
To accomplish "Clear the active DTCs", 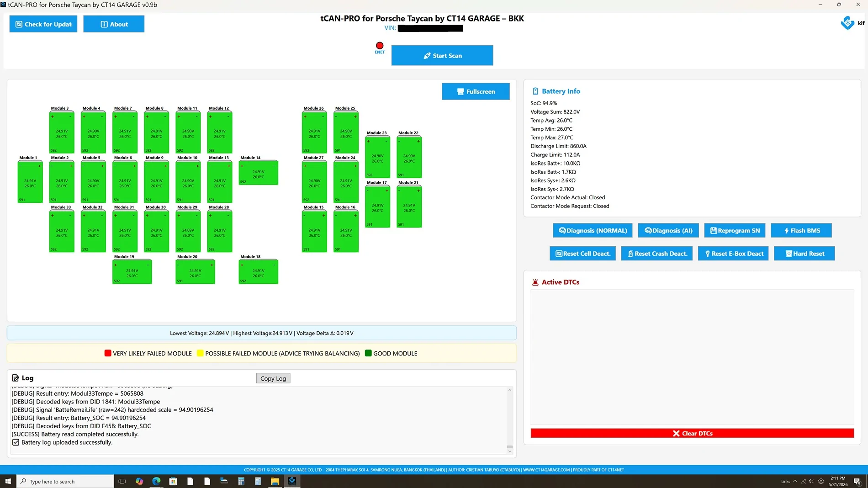I will click(x=692, y=433).
